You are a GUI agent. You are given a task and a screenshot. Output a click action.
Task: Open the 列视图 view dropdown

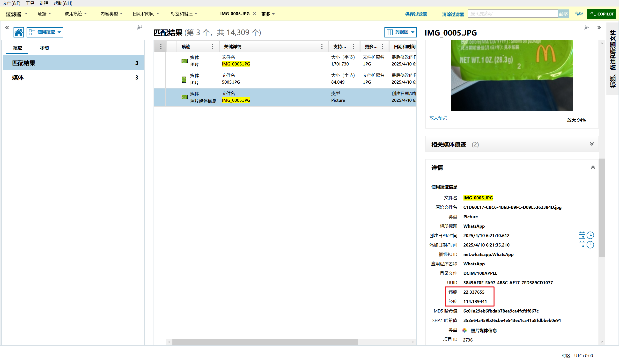[400, 32]
